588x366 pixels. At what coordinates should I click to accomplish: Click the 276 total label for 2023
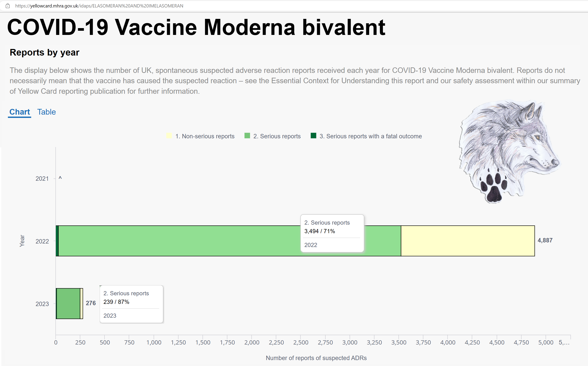click(91, 303)
